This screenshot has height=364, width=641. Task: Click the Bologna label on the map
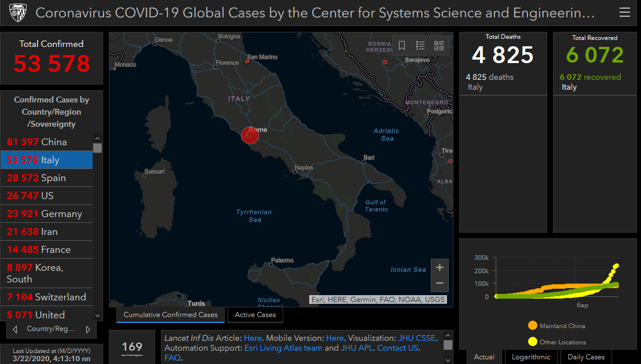tap(229, 36)
